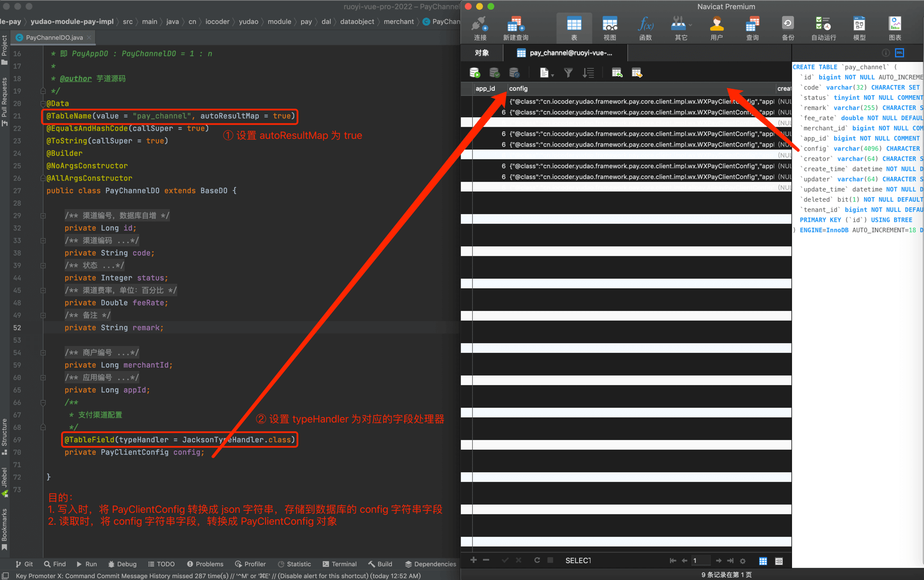Switch to form view at bottom right

tap(779, 561)
